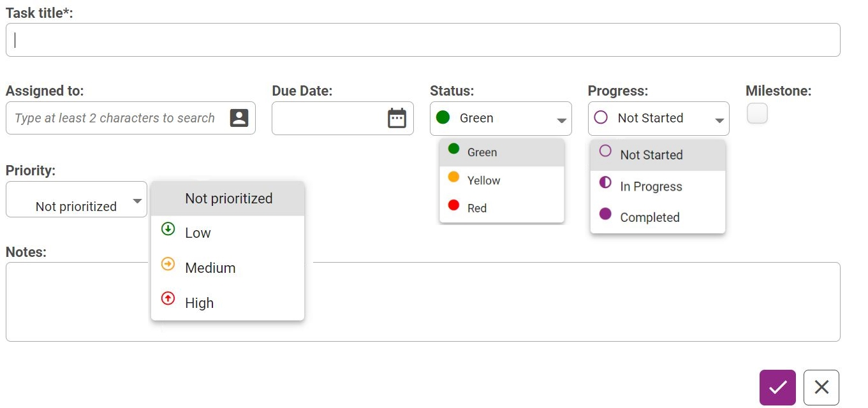
Task: Click the person icon in Assigned to field
Action: point(239,118)
